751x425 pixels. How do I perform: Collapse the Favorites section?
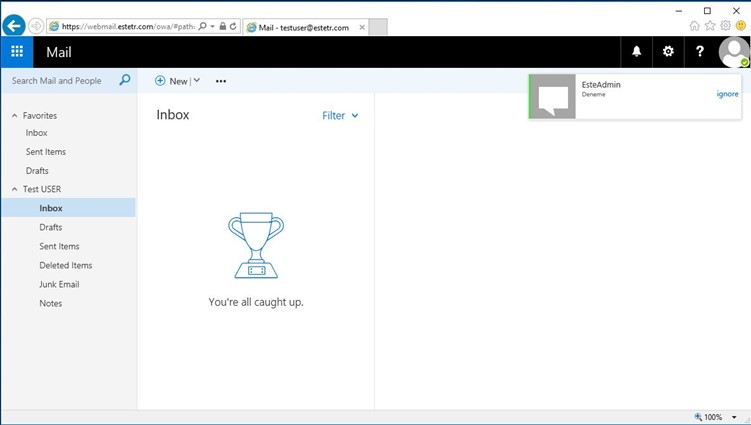14,115
